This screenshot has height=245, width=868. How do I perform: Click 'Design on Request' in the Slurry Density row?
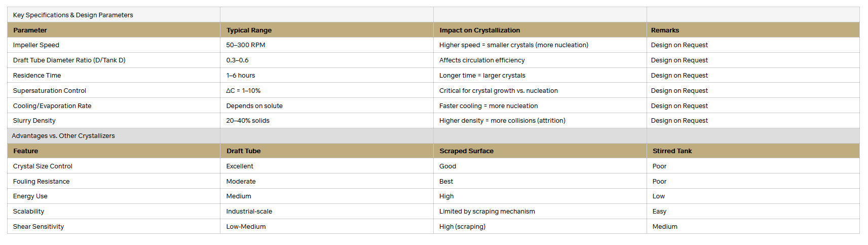point(679,121)
